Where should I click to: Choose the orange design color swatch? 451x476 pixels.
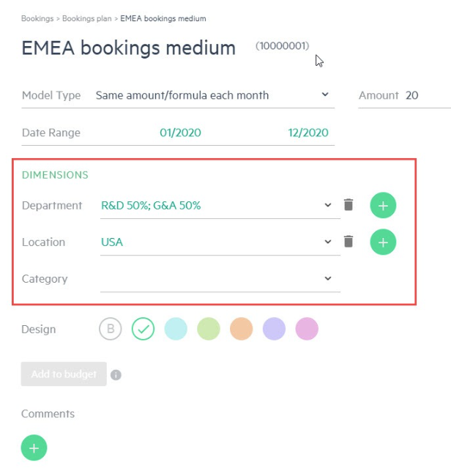click(x=242, y=329)
